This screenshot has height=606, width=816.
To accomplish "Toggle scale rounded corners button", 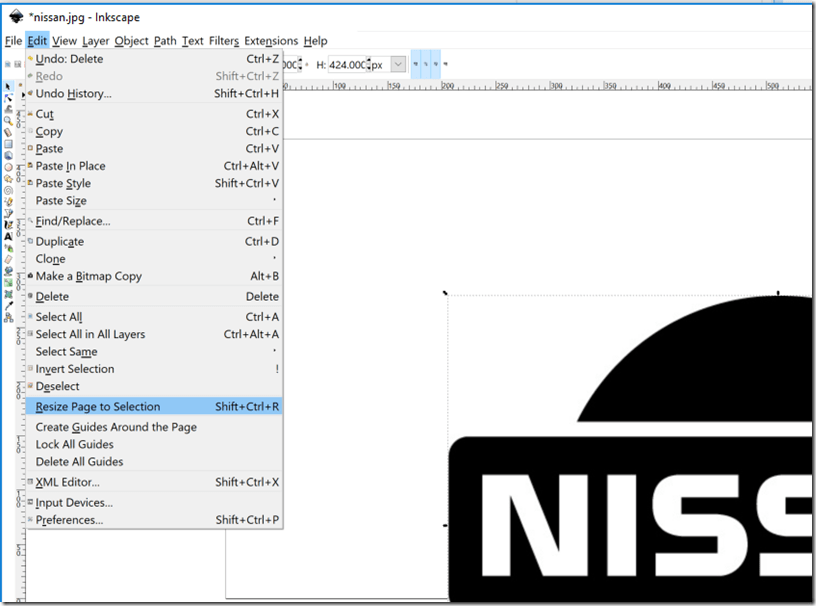I will coord(426,64).
